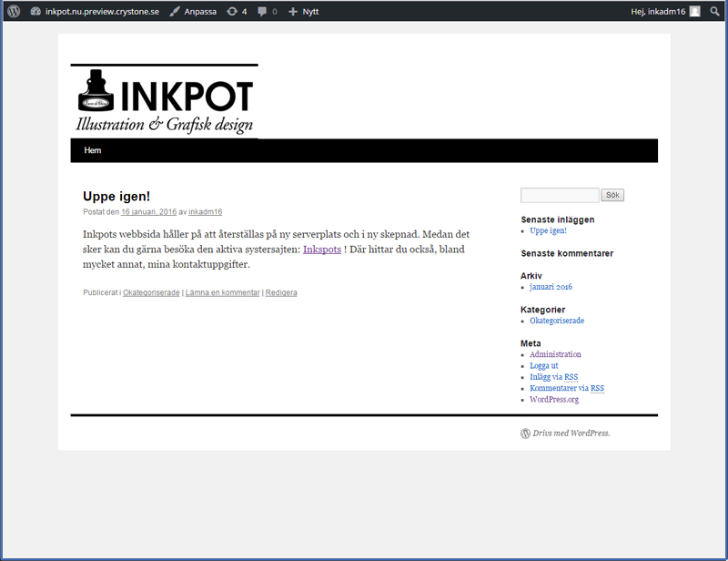Open Okategoriserade link below the post
728x561 pixels.
coord(151,292)
